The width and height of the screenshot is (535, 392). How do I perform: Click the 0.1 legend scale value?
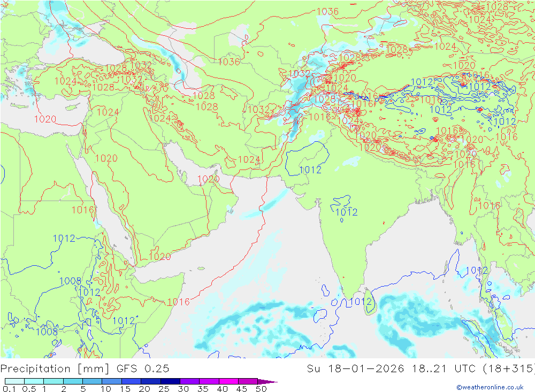[9, 389]
